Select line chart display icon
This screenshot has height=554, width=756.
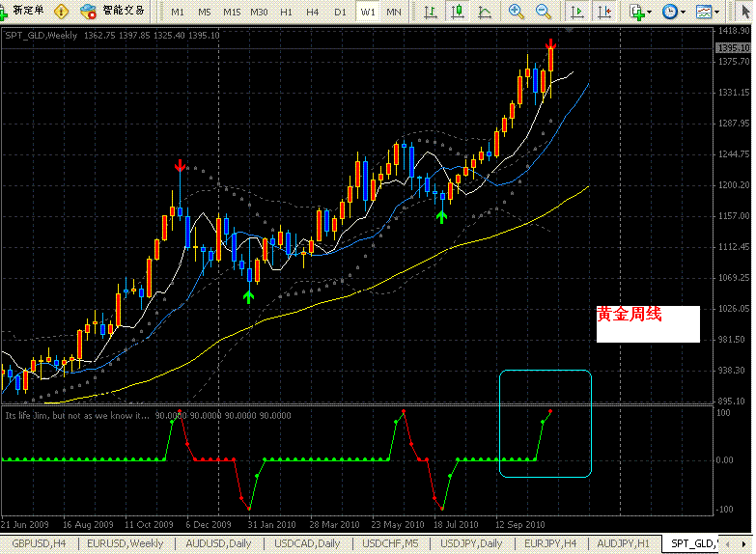[x=484, y=12]
